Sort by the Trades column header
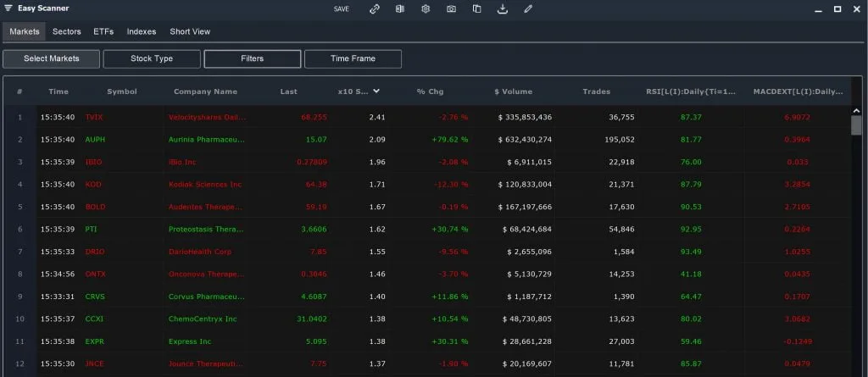This screenshot has height=377, width=868. coord(597,91)
